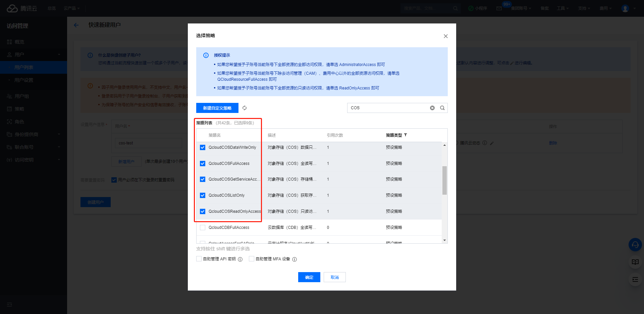
Task: Click the policy list scrollbar thumb
Action: click(x=444, y=180)
